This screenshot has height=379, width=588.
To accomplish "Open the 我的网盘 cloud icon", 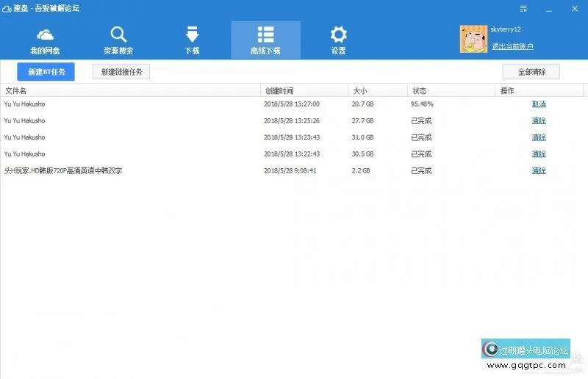I will [46, 35].
